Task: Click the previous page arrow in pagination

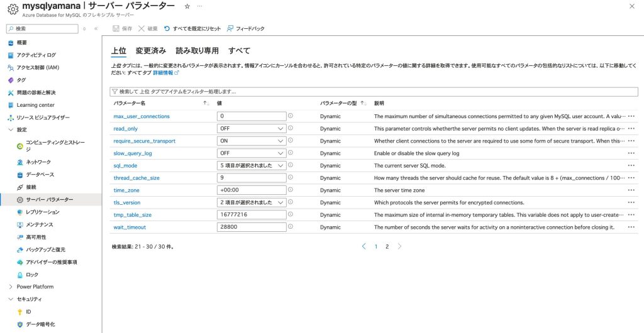Action: click(364, 247)
